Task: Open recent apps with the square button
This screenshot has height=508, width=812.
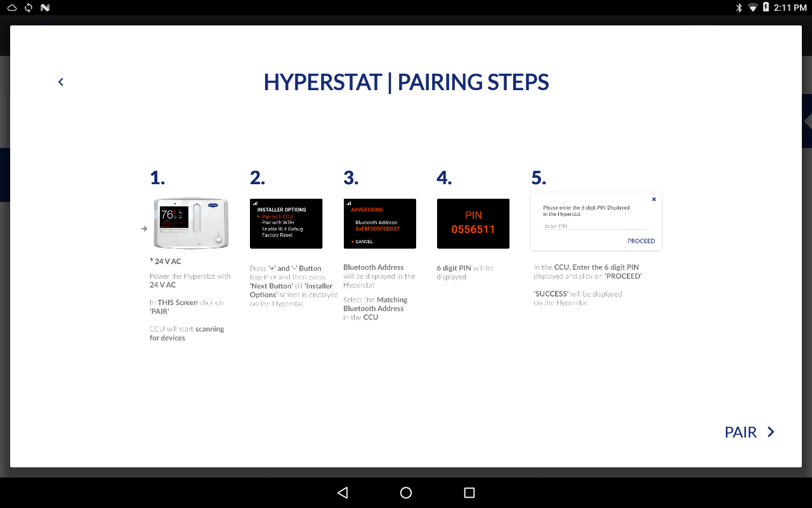Action: click(x=469, y=493)
